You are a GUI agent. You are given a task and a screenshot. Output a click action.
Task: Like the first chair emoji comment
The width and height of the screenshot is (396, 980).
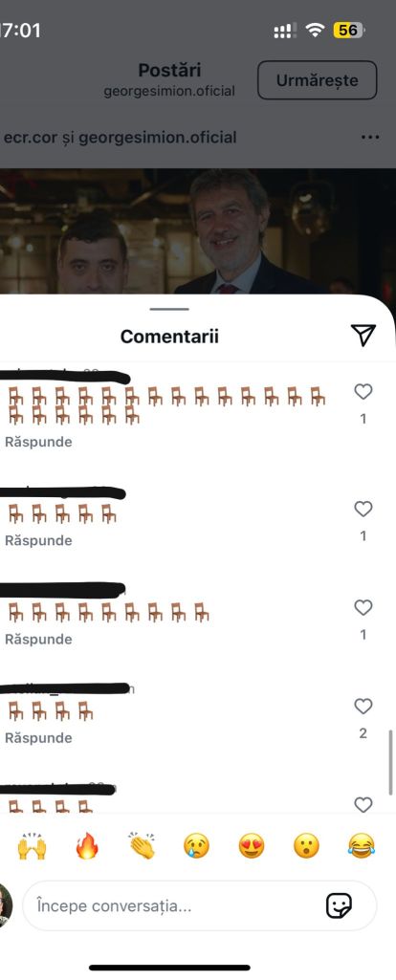(x=363, y=392)
